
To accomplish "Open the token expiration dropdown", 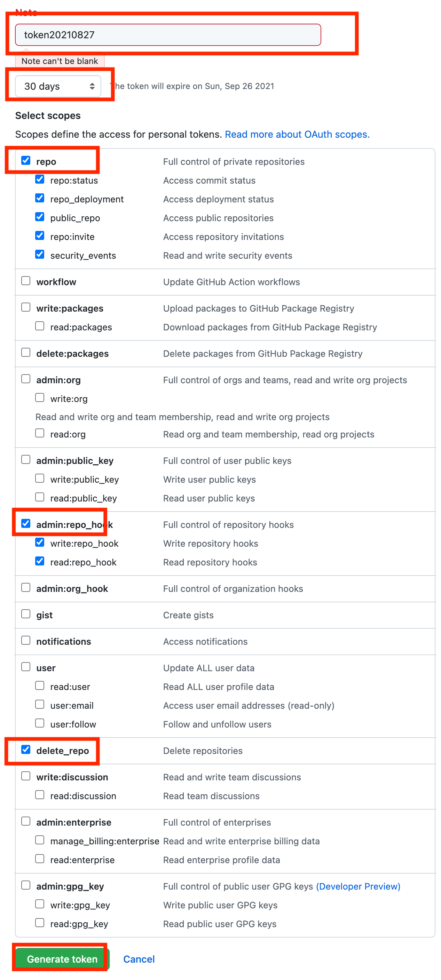I will pos(58,86).
